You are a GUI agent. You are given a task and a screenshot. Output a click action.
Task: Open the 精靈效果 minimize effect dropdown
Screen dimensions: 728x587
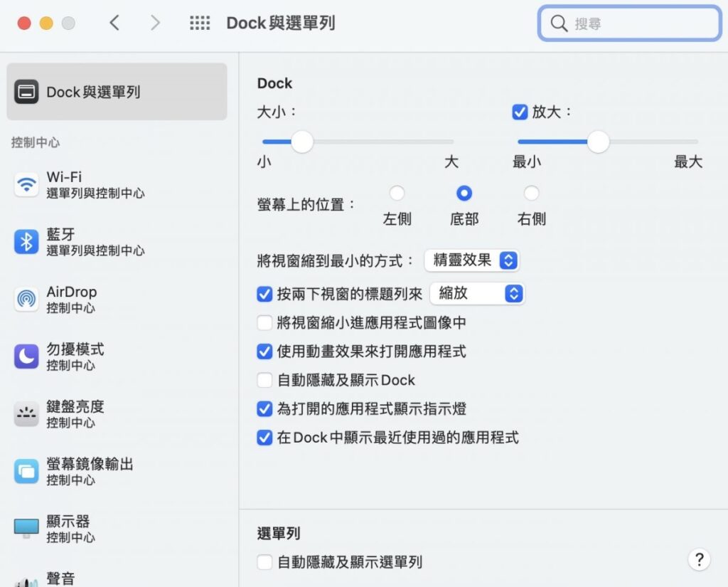[x=472, y=260]
